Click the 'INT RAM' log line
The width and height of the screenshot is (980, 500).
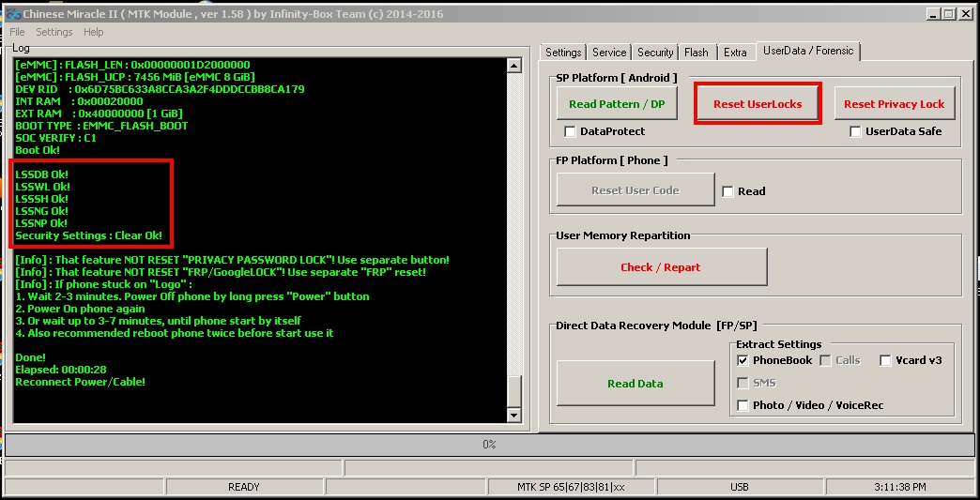(80, 101)
